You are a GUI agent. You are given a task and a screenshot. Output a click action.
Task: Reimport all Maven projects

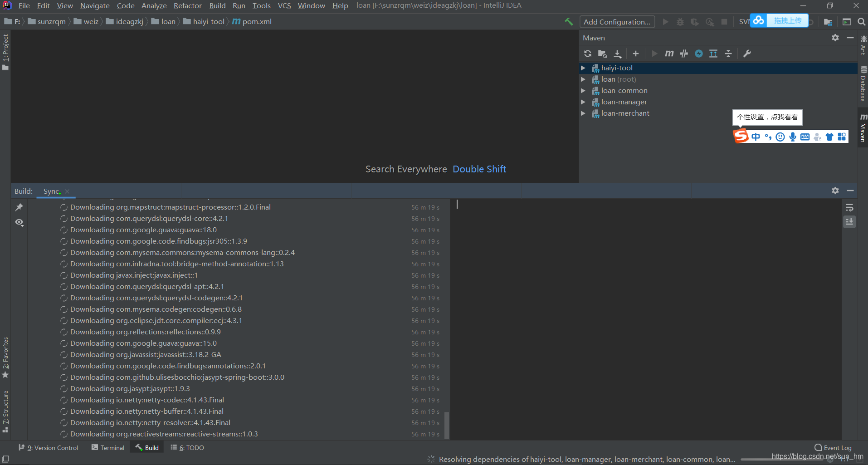point(588,54)
